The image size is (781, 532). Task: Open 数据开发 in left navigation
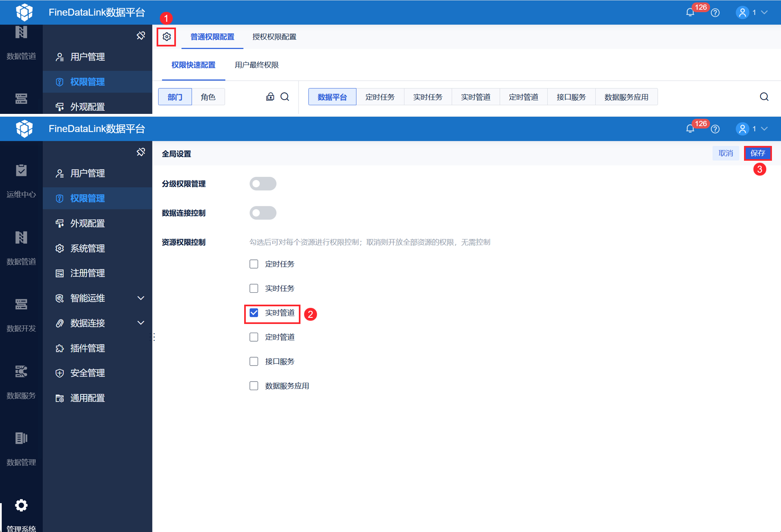tap(21, 315)
